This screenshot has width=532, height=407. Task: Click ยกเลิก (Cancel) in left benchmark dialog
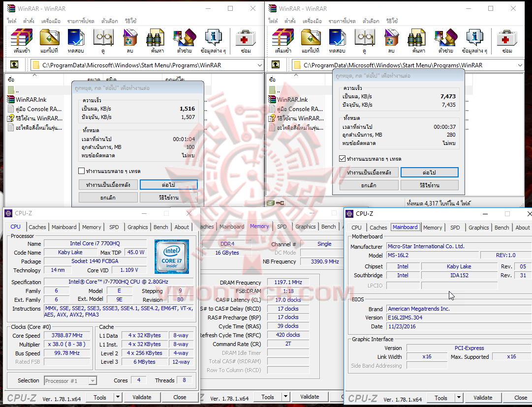click(x=108, y=197)
